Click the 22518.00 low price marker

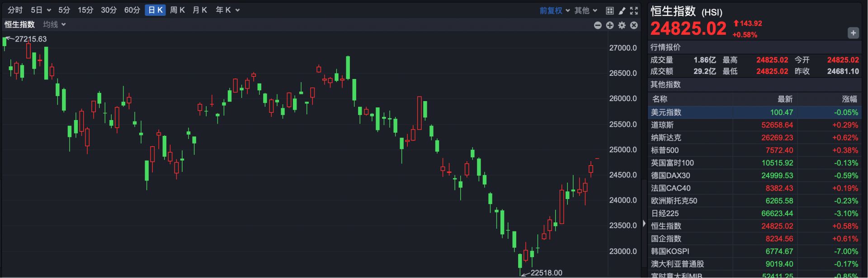546,273
